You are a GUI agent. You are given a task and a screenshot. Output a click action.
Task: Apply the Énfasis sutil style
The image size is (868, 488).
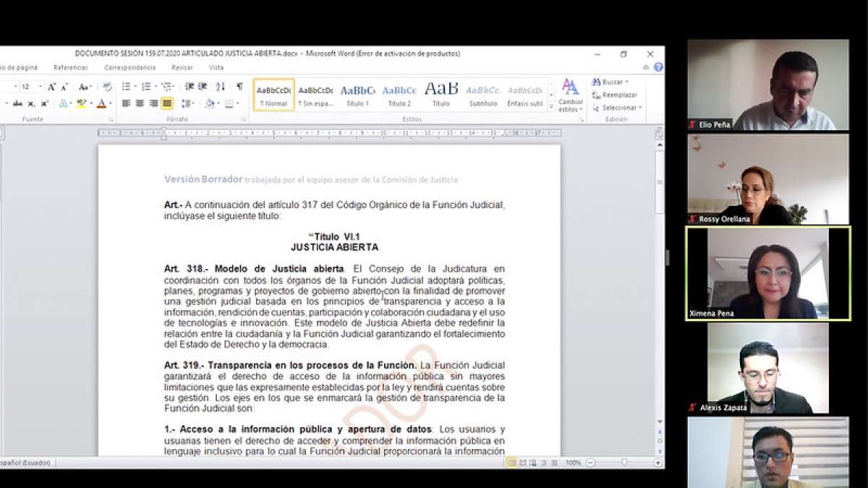(x=525, y=95)
